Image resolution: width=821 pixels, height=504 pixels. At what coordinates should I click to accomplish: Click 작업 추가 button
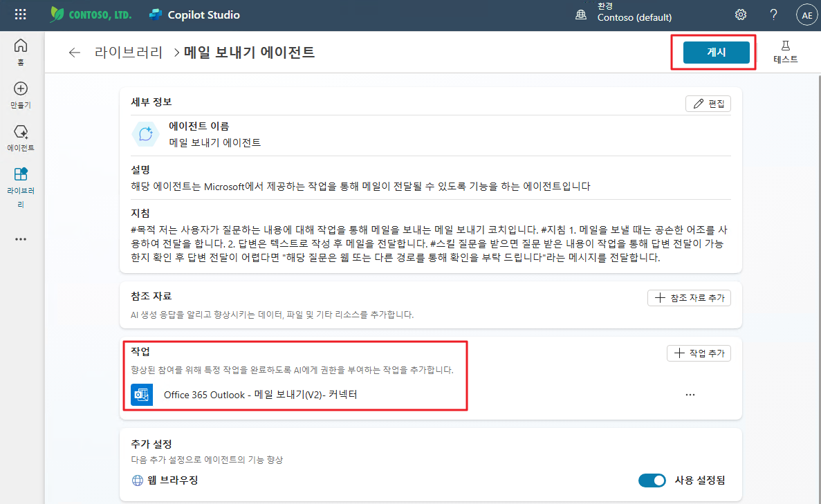click(699, 353)
